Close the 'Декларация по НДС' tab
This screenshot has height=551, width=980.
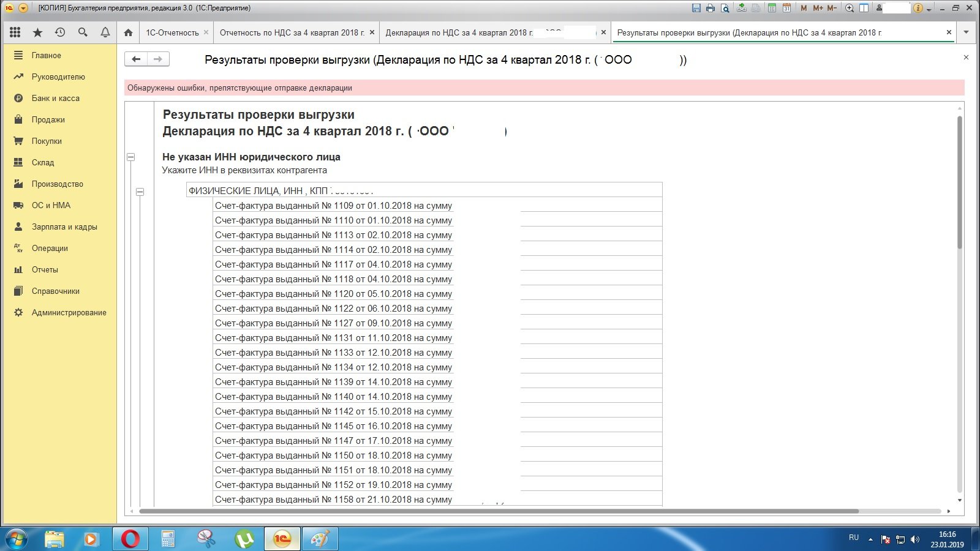[x=603, y=32]
